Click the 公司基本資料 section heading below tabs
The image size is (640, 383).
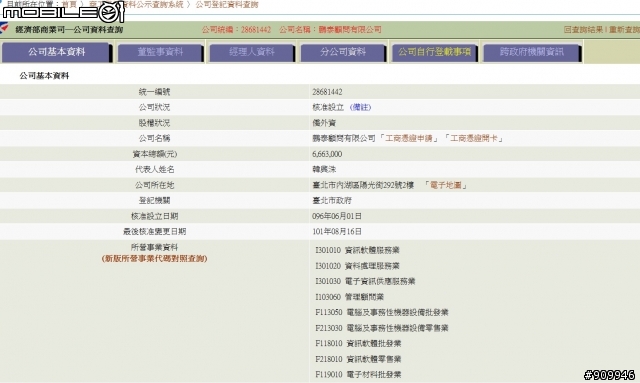pos(44,76)
